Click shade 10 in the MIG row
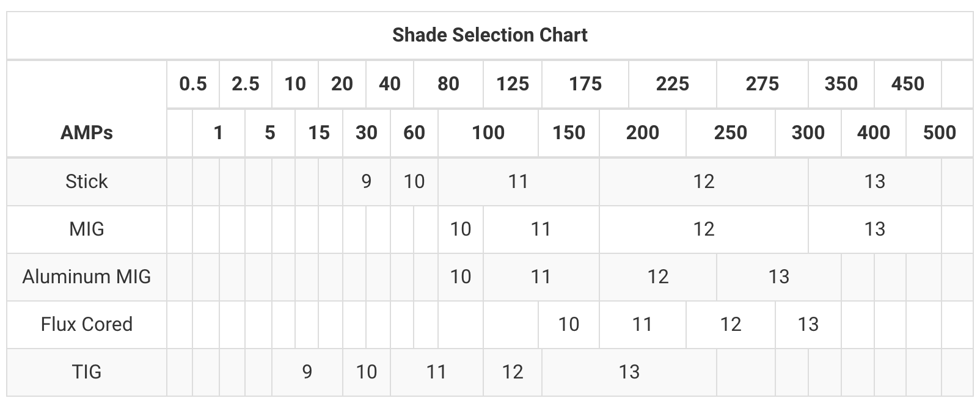This screenshot has width=980, height=409. point(460,229)
